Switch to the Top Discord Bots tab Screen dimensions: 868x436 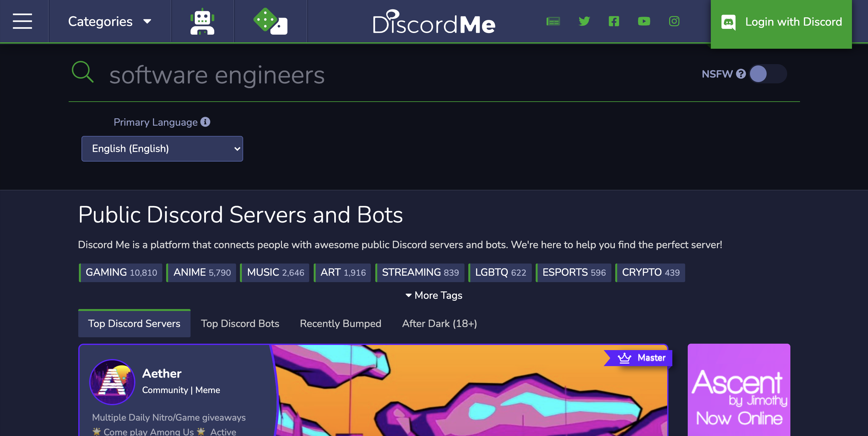click(240, 324)
